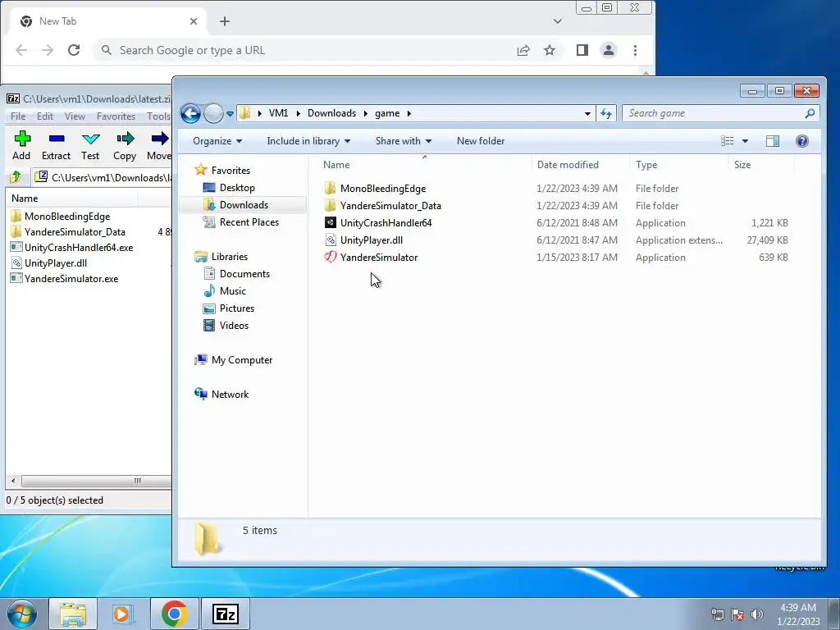Expand Explorer address bar history dropdown

(x=587, y=113)
